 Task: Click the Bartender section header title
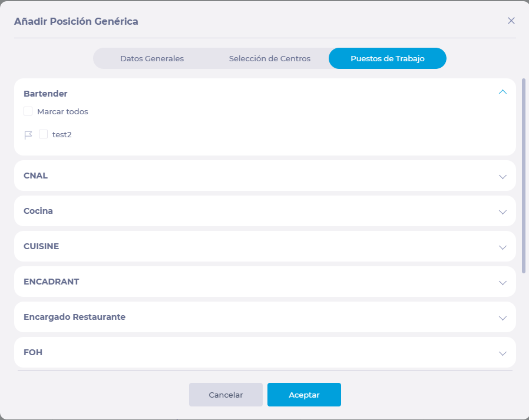tap(45, 93)
